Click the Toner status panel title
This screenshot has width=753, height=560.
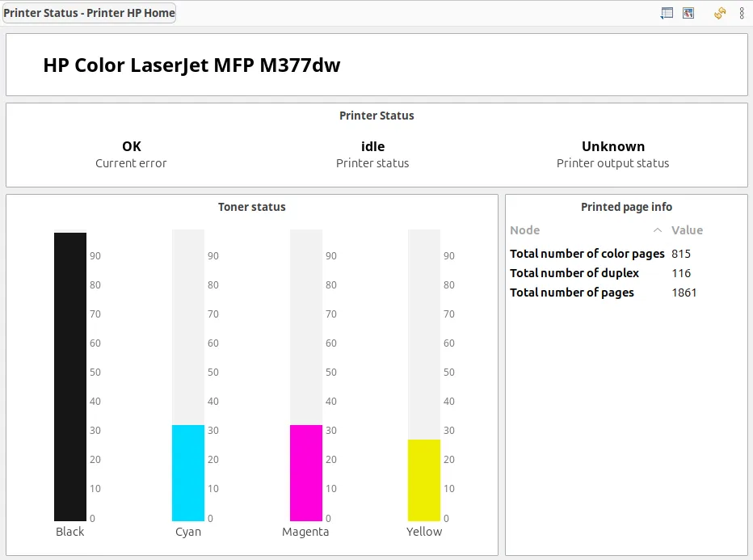[251, 206]
